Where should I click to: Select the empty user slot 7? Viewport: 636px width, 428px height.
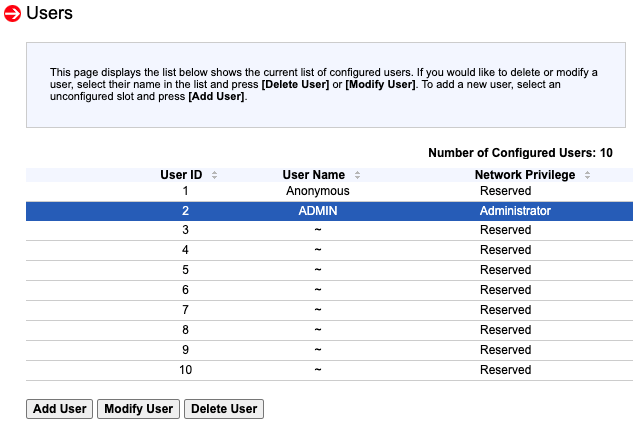click(x=317, y=310)
